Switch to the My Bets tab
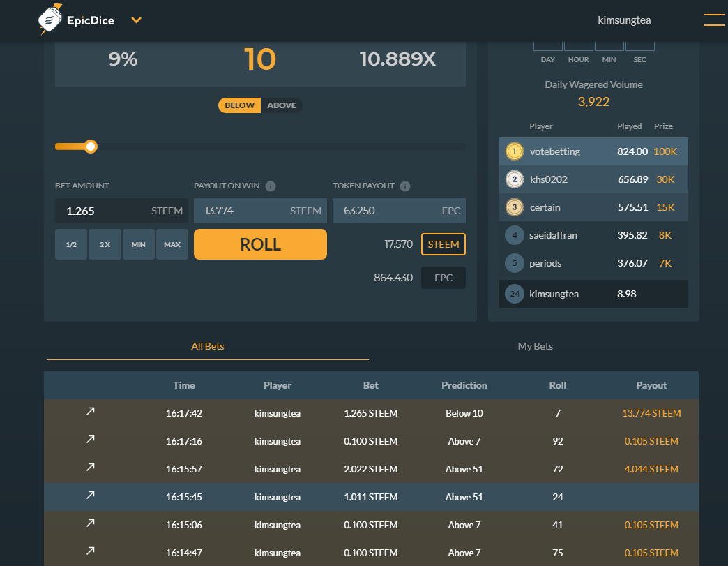The width and height of the screenshot is (728, 566). [x=536, y=347]
